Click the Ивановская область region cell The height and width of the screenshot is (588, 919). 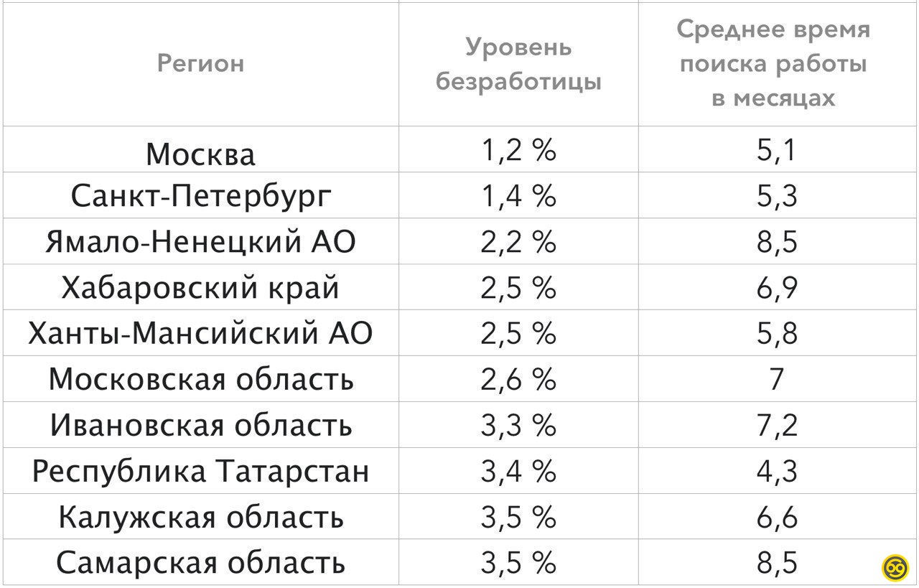[201, 425]
